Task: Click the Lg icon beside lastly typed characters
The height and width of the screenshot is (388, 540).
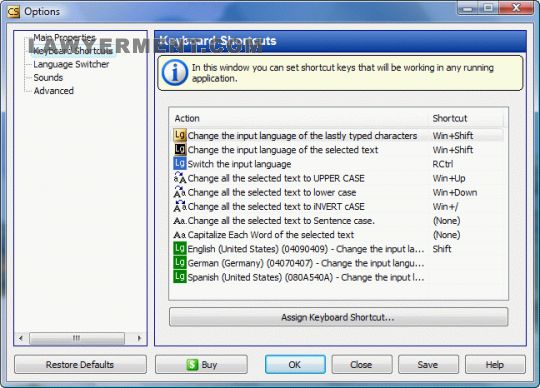Action: 179,135
